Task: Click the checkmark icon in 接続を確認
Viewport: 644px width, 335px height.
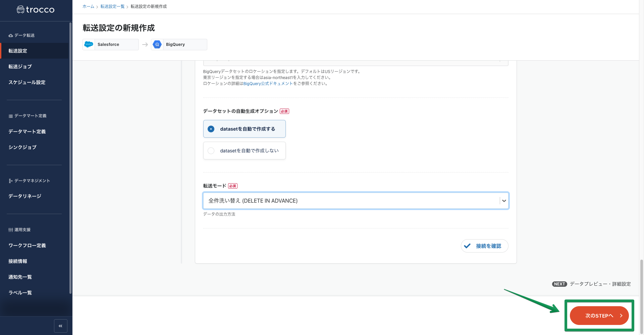Action: (467, 246)
